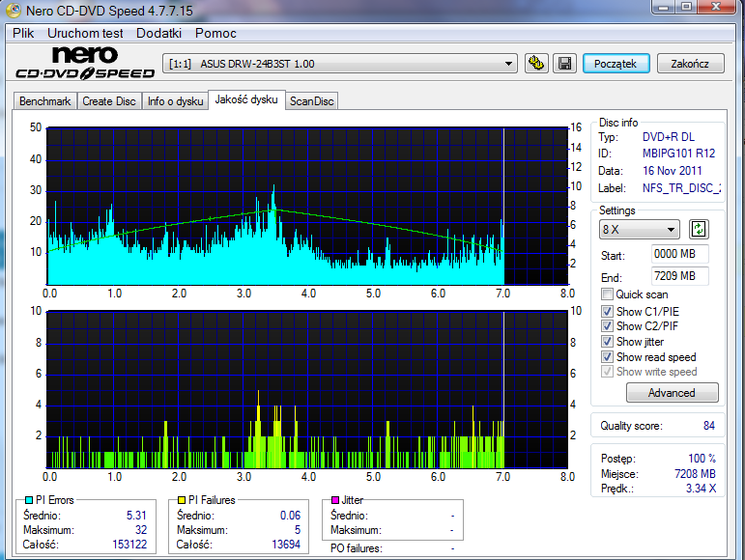Click the Prędk. 3.34 X value
This screenshot has width=745, height=560.
point(701,489)
